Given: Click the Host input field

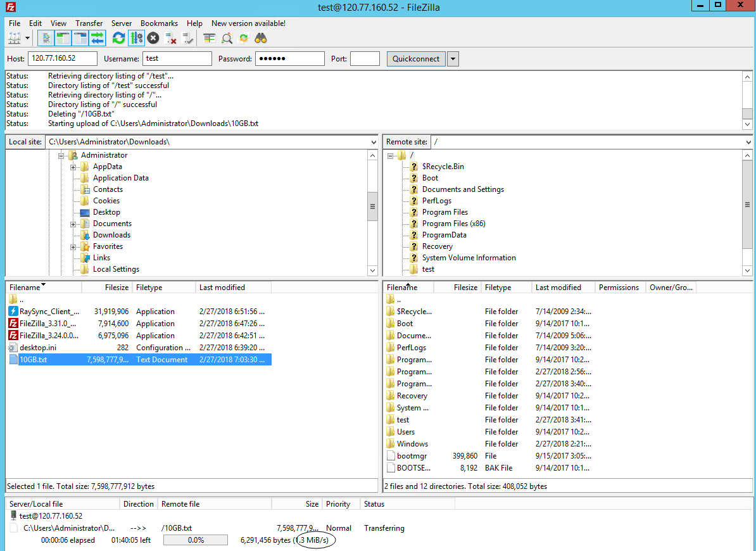Looking at the screenshot, I should coord(63,58).
